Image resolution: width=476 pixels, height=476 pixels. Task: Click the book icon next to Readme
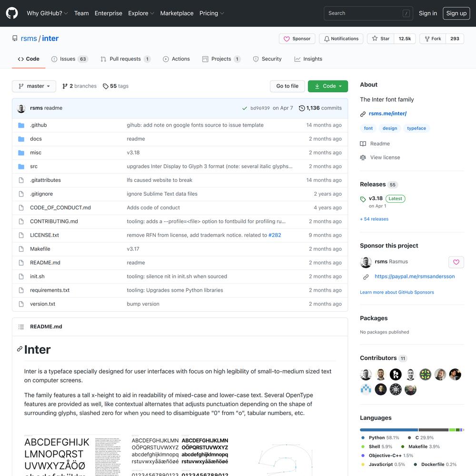363,144
